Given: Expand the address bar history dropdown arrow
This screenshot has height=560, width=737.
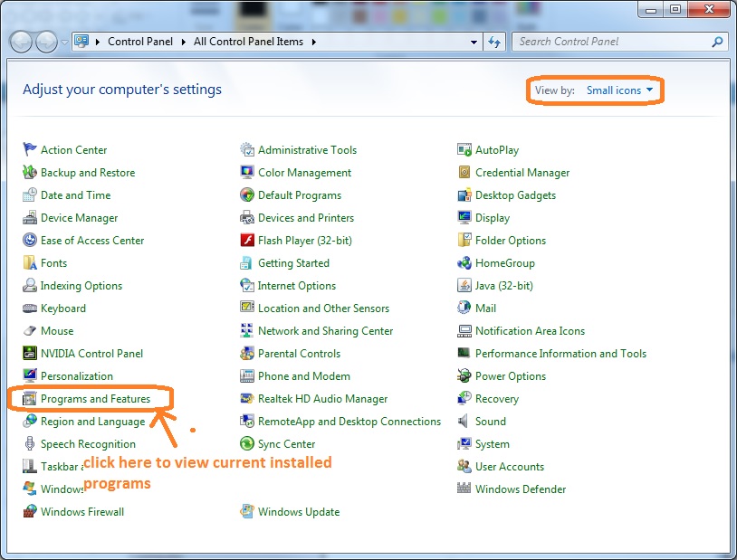Looking at the screenshot, I should pyautogui.click(x=474, y=42).
